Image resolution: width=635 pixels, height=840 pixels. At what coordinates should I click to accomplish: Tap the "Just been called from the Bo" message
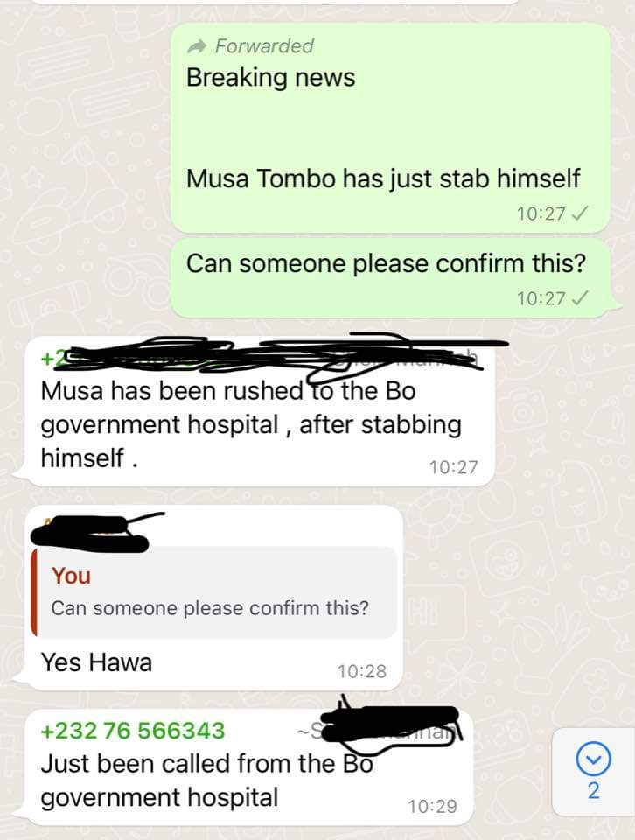click(249, 766)
